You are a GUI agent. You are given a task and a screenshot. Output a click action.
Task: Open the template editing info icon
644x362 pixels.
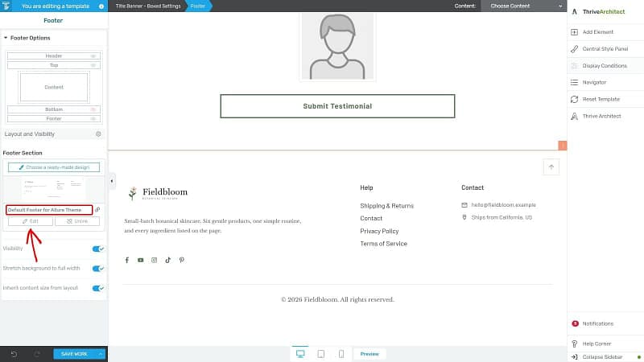101,6
